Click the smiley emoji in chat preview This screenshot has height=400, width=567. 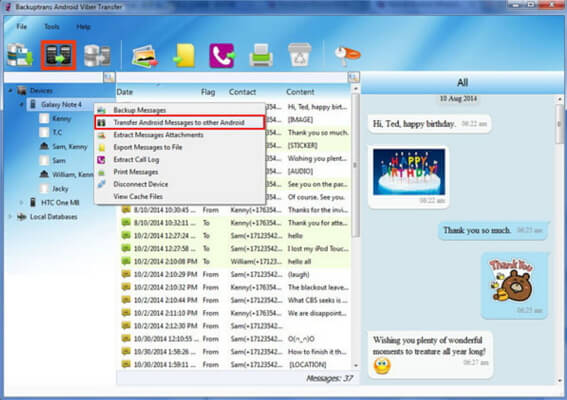coord(382,366)
